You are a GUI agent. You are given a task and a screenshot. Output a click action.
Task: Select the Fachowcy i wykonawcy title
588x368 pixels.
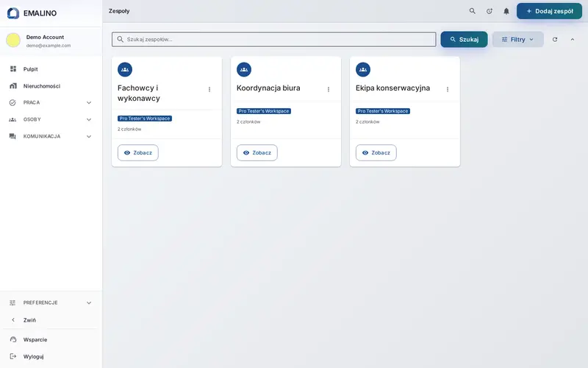click(139, 93)
